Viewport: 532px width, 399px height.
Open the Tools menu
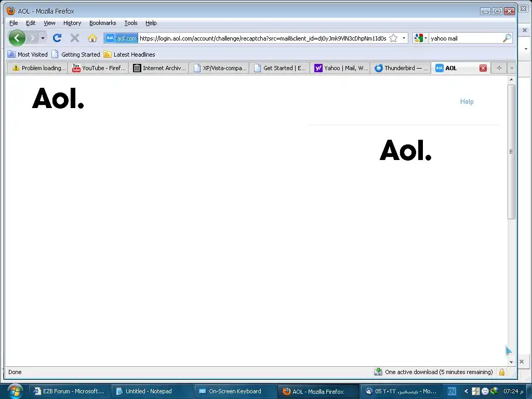[x=130, y=23]
